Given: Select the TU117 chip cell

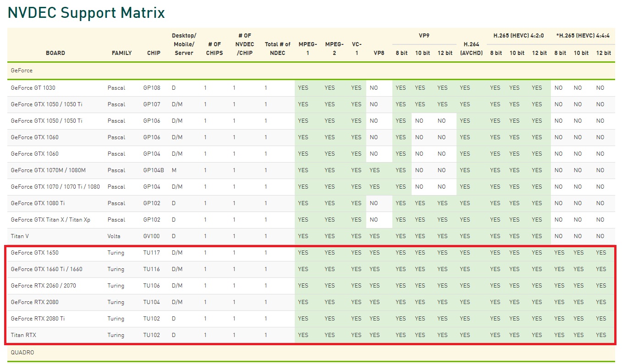Looking at the screenshot, I should [151, 253].
